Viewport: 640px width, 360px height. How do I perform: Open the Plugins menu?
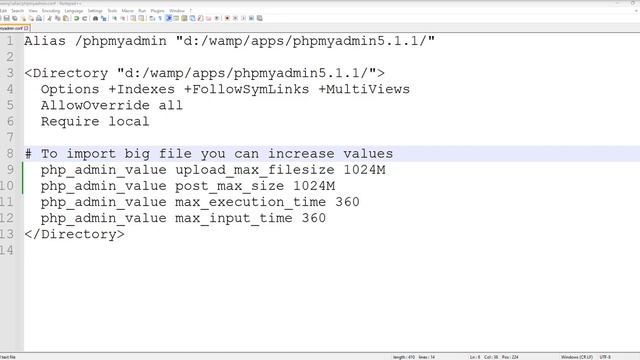157,11
